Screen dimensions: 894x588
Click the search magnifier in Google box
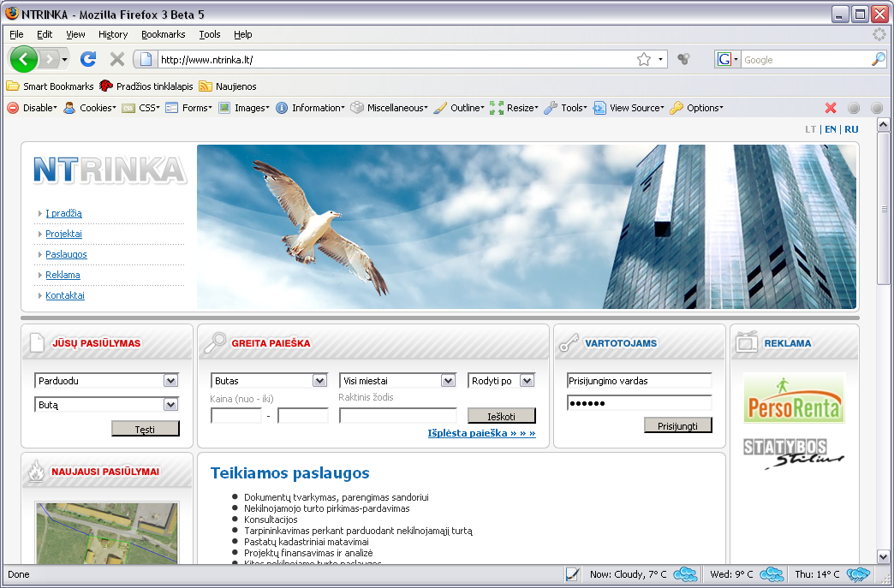pyautogui.click(x=879, y=59)
